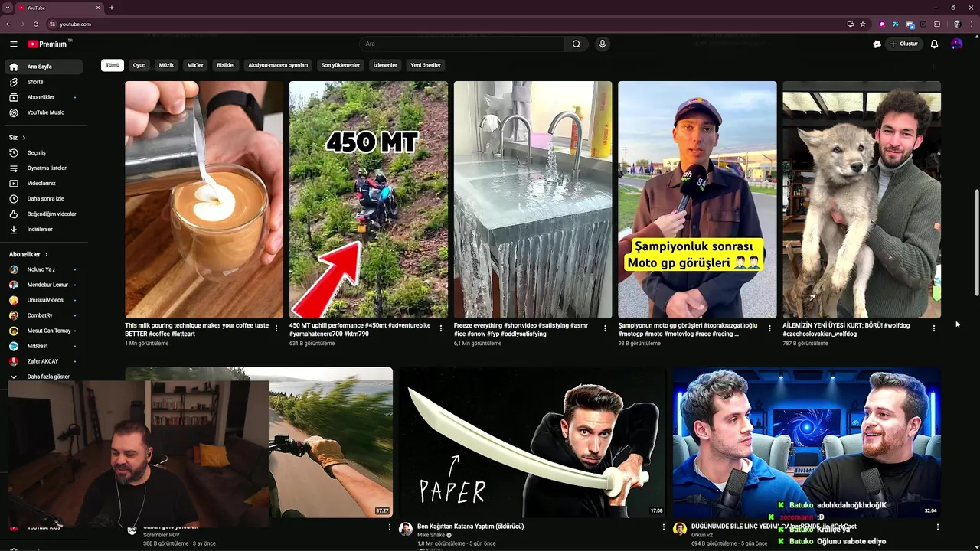Viewport: 980px width, 551px height.
Task: Open options for 450 MT Short
Action: coord(440,328)
